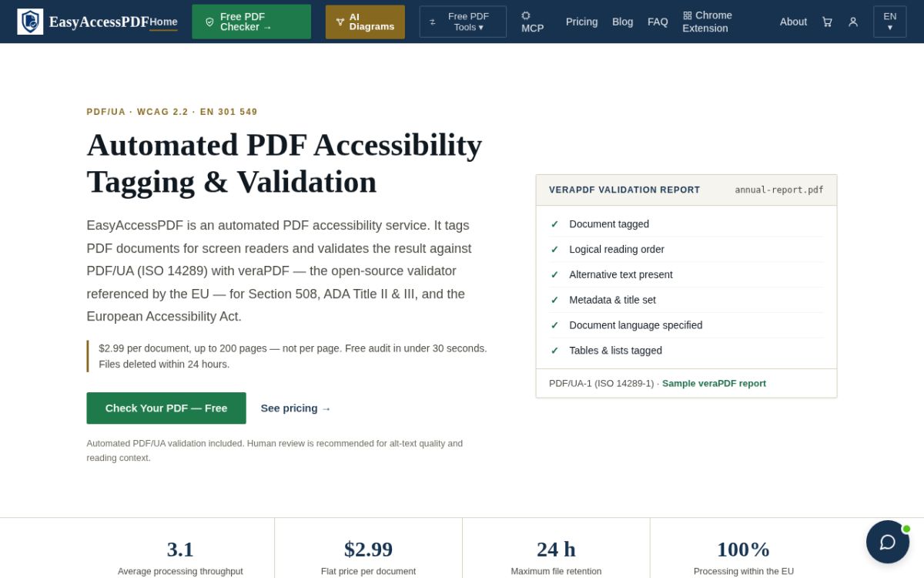Open the Pricing page
924x578 pixels.
(582, 22)
